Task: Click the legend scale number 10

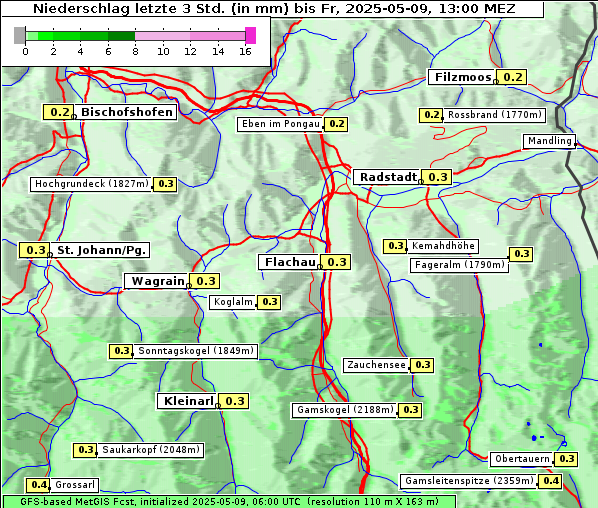Action: click(163, 51)
